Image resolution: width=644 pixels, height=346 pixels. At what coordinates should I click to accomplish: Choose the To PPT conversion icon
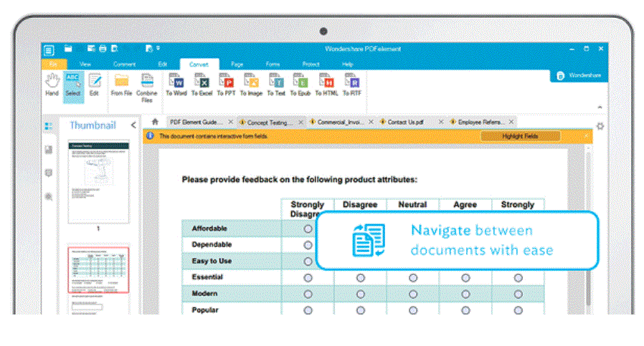click(226, 85)
